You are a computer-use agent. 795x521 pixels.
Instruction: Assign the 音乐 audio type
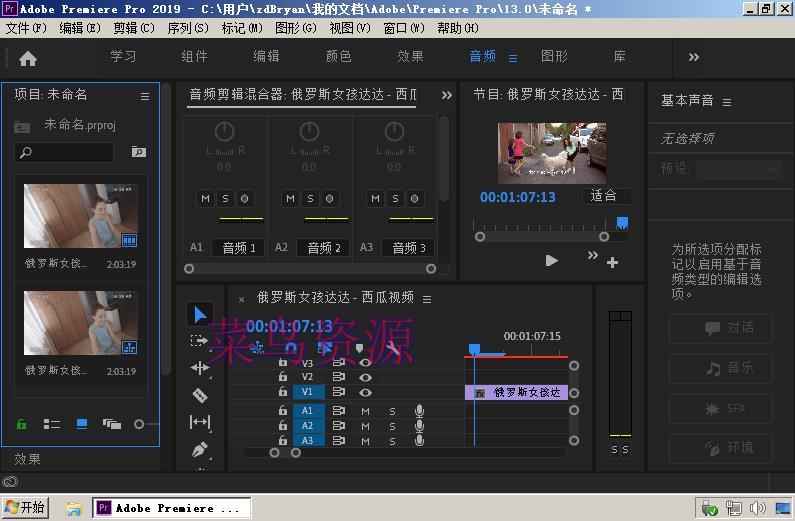pyautogui.click(x=721, y=368)
